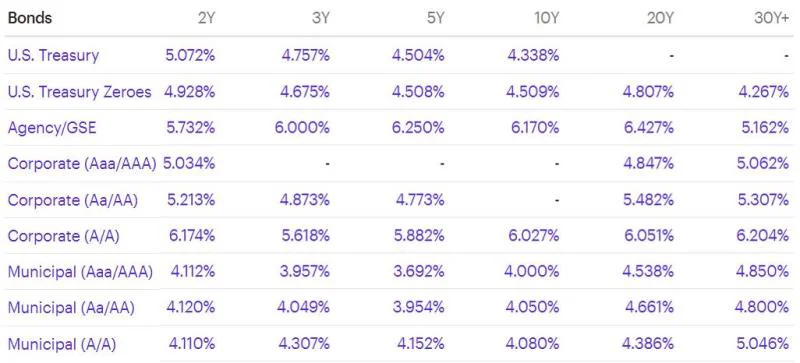Viewport: 800px width, 363px height.
Task: Open the Municipal (Aaa/AAA) bonds link
Action: [80, 272]
